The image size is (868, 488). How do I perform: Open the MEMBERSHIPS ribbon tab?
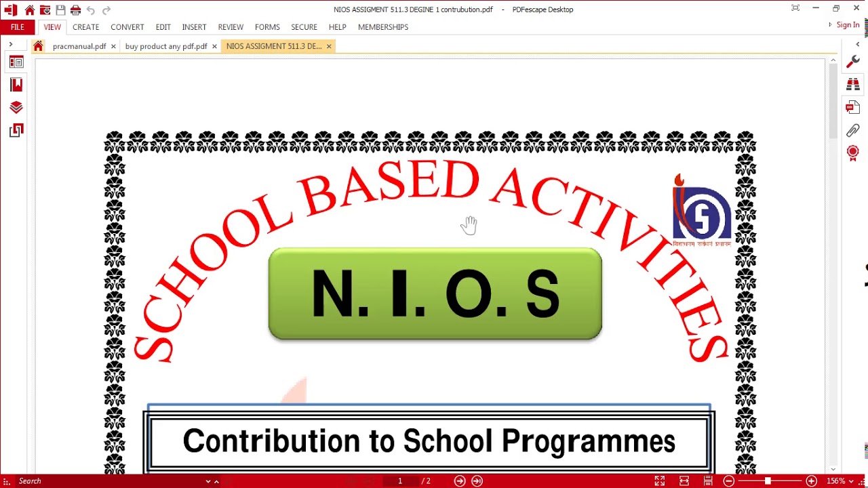[383, 27]
